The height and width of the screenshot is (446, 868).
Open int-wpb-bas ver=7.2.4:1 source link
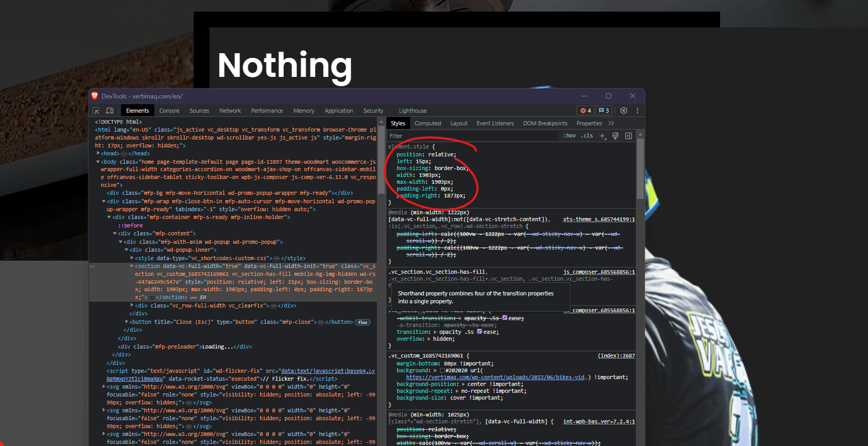pyautogui.click(x=599, y=421)
